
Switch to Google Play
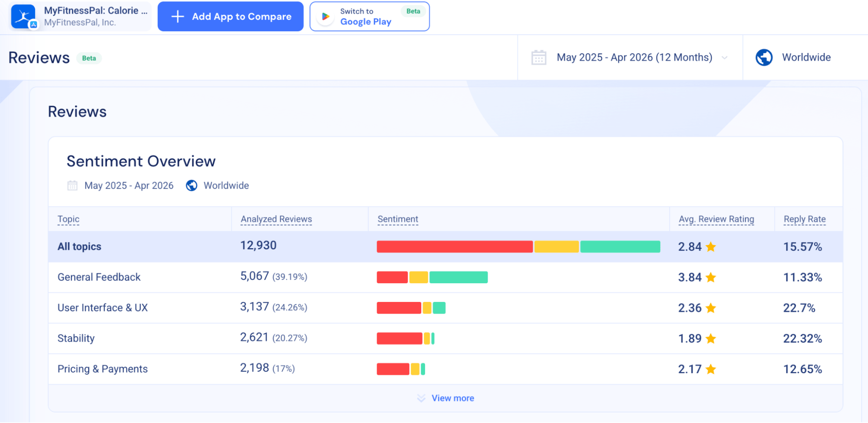point(370,16)
